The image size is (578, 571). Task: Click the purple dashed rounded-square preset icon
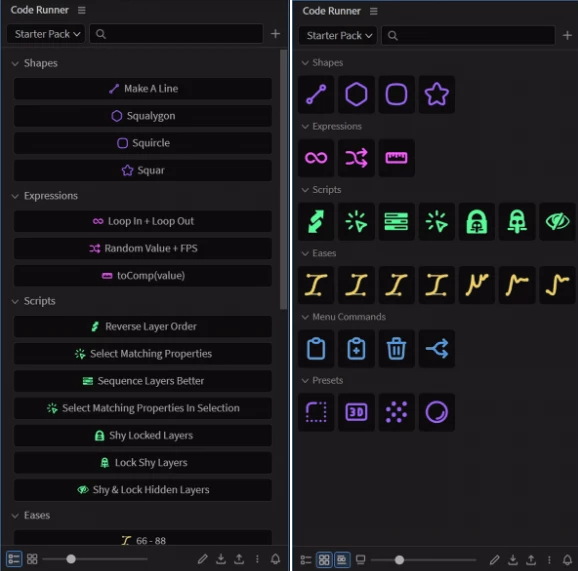316,412
